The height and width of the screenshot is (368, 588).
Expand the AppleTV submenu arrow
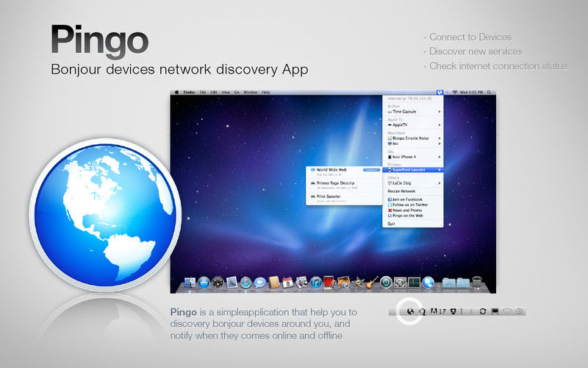439,125
